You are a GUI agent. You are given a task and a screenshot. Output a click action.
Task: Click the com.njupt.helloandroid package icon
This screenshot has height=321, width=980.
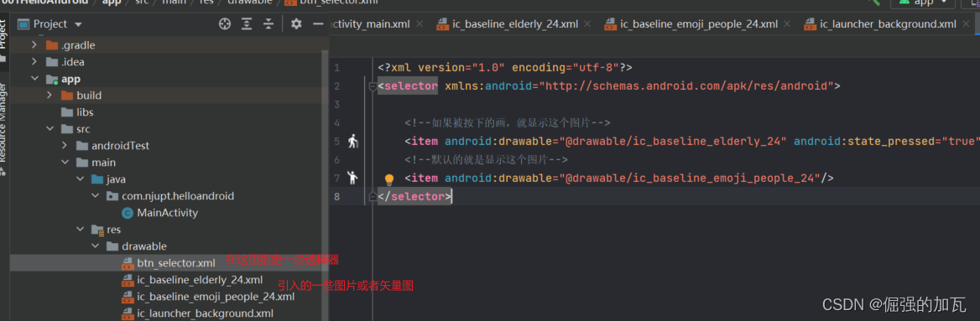pyautogui.click(x=112, y=196)
